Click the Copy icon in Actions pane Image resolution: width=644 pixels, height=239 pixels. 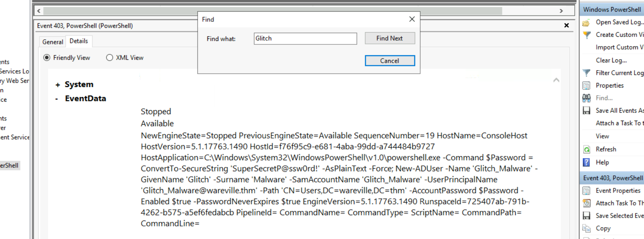[x=587, y=229]
